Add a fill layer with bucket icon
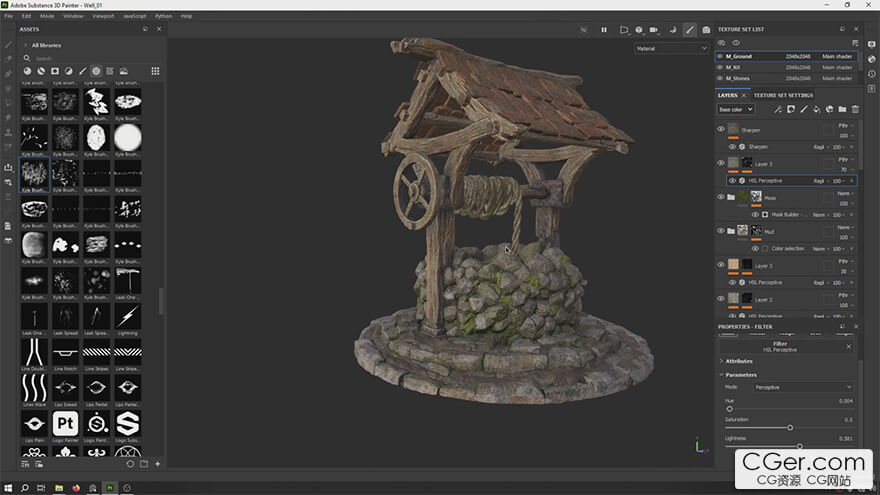Screen dimensions: 880x495 817,109
